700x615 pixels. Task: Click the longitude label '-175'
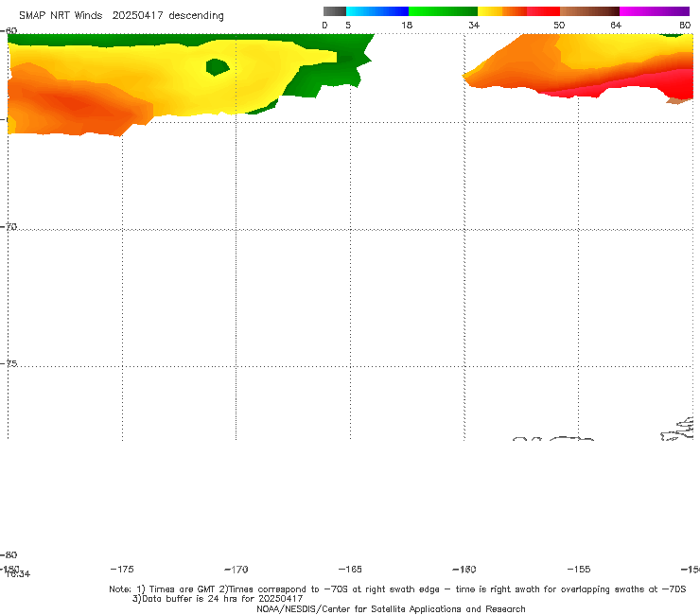coord(122,569)
